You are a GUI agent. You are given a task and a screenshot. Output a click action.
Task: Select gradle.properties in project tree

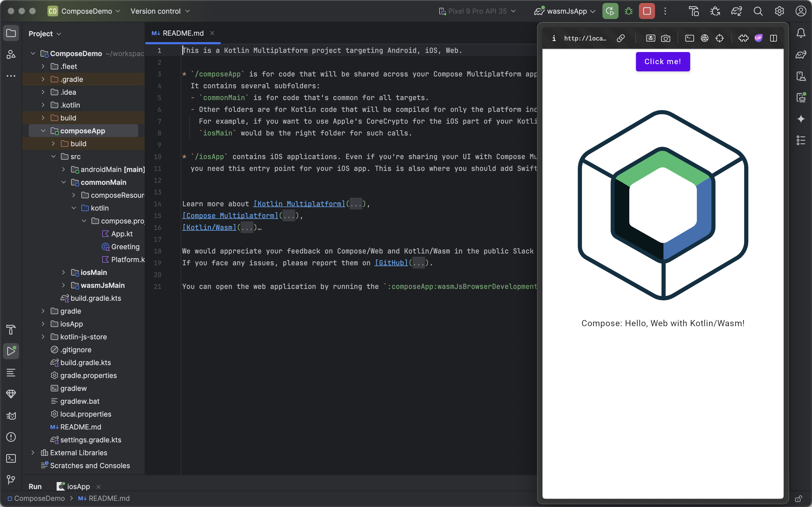click(x=84, y=376)
